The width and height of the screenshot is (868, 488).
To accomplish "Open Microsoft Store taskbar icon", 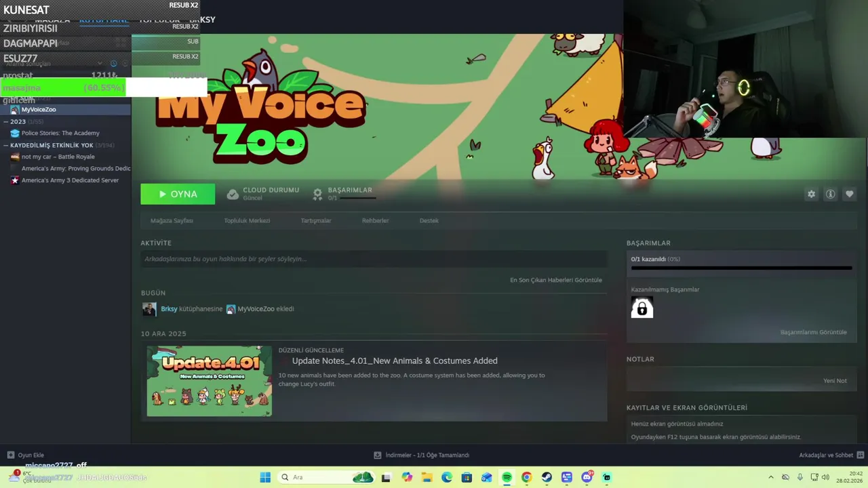I will tap(467, 477).
